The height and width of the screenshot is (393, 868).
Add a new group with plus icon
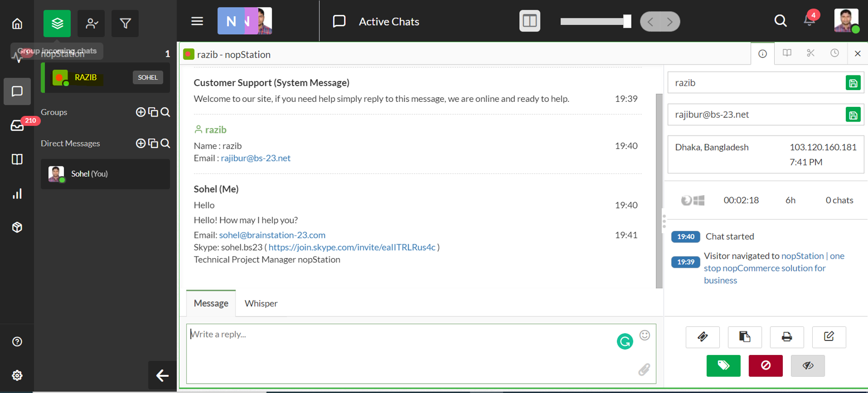pos(141,112)
